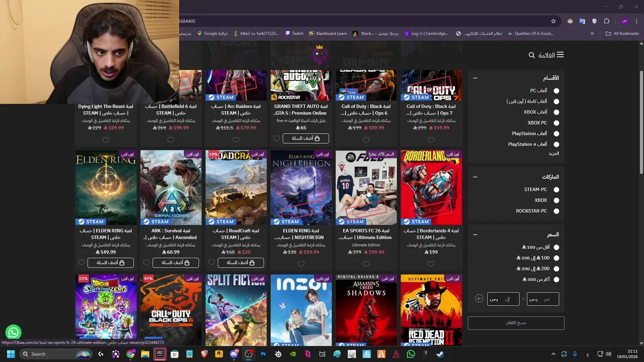Open the Google Translate extension icon
This screenshot has height=362, width=644.
(x=582, y=21)
